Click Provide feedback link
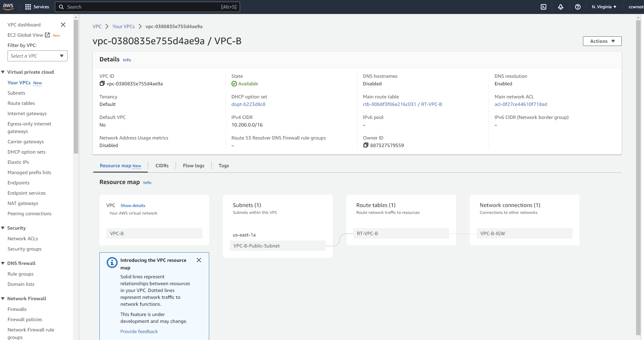This screenshot has height=340, width=644. [139, 331]
